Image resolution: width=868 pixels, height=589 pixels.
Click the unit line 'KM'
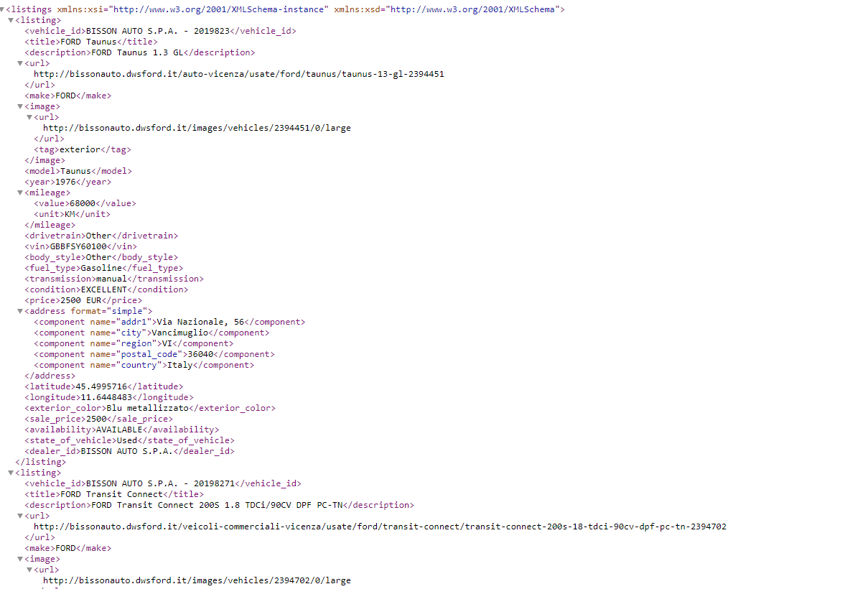tap(73, 214)
